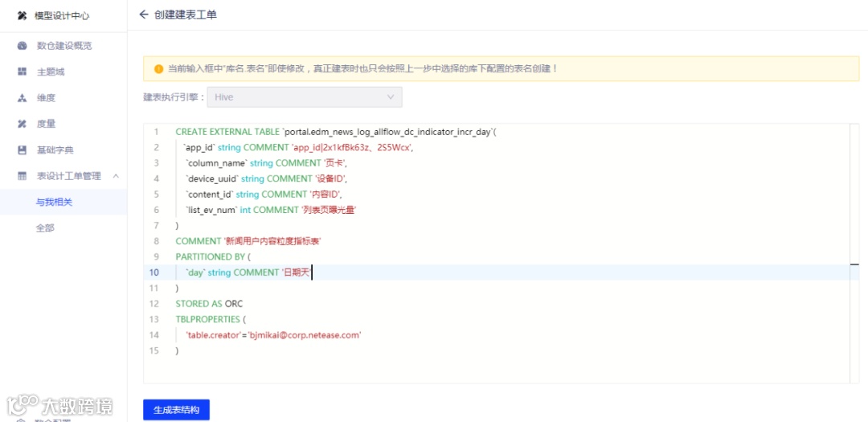Viewport: 868px width, 422px height.
Task: Click the 数仓建设概览 dashboard icon
Action: pyautogui.click(x=23, y=46)
